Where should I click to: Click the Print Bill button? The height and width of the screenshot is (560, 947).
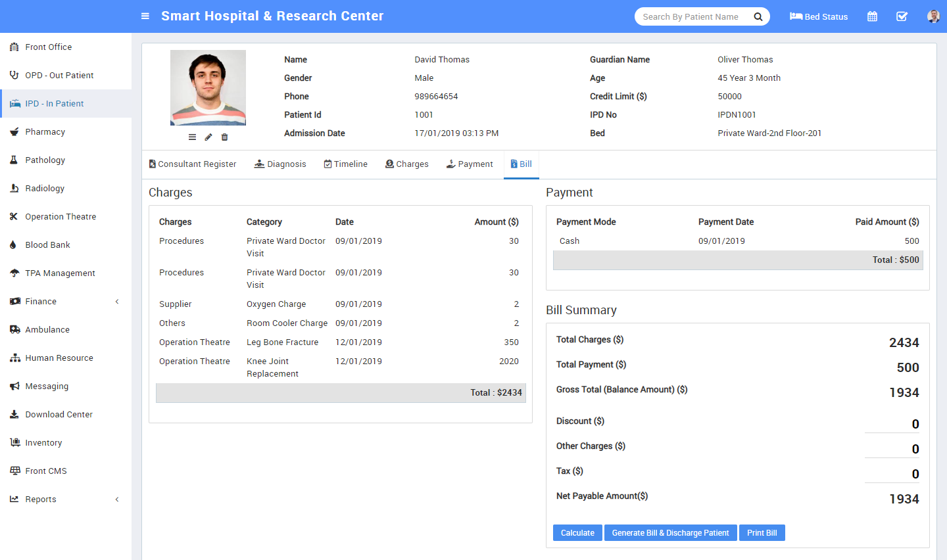click(x=762, y=533)
